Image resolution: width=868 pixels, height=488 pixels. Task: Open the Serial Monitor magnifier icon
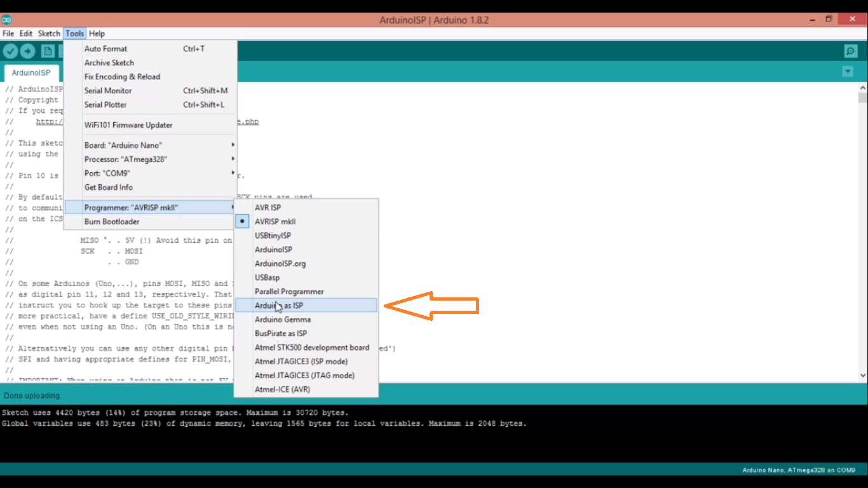tap(851, 51)
